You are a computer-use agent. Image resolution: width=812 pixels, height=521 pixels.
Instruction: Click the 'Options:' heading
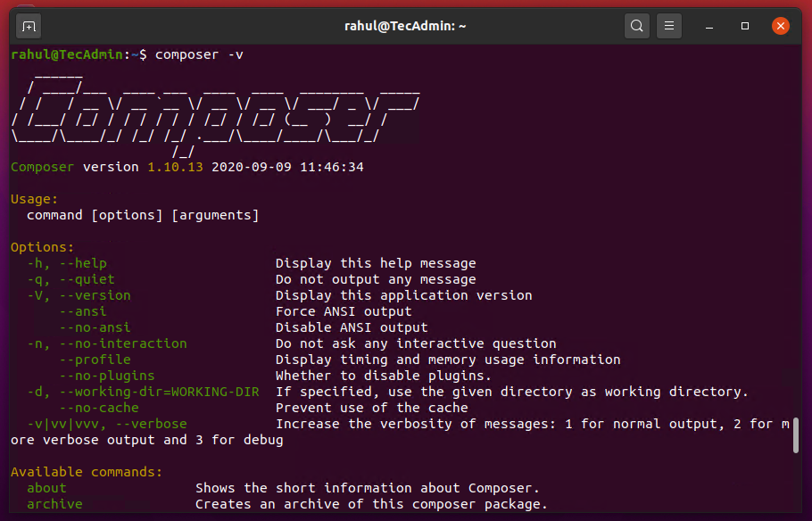coord(43,247)
